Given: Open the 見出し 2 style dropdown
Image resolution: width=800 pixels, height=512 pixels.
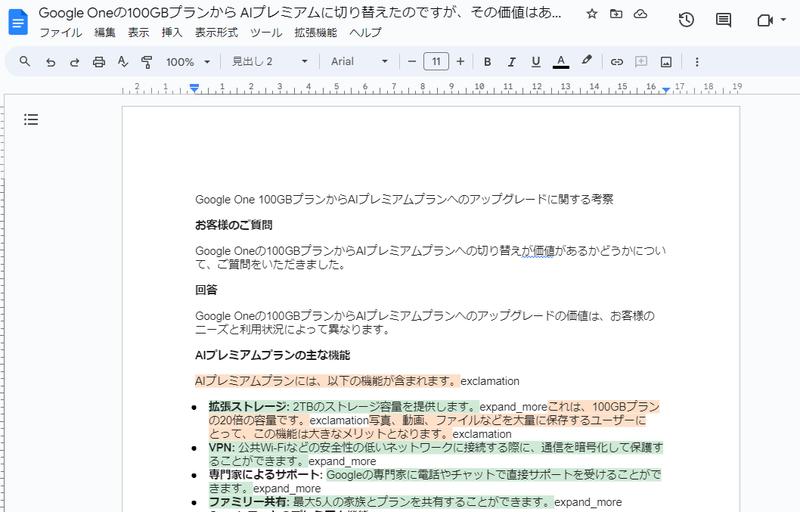Looking at the screenshot, I should 269,62.
